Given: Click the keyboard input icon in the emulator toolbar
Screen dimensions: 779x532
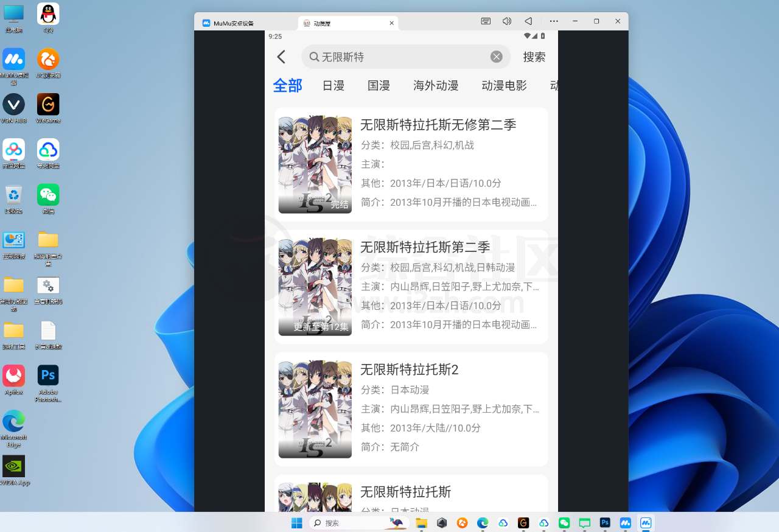Looking at the screenshot, I should [486, 21].
